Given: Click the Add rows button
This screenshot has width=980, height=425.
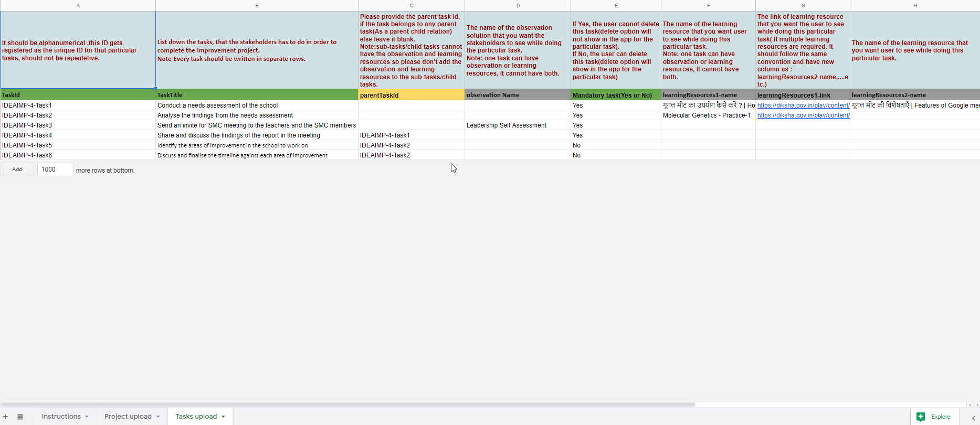Looking at the screenshot, I should point(17,169).
